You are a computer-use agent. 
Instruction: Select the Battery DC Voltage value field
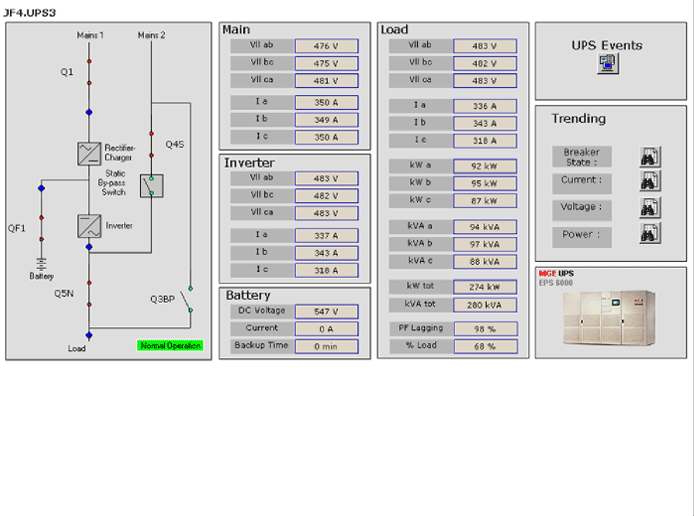pyautogui.click(x=327, y=312)
